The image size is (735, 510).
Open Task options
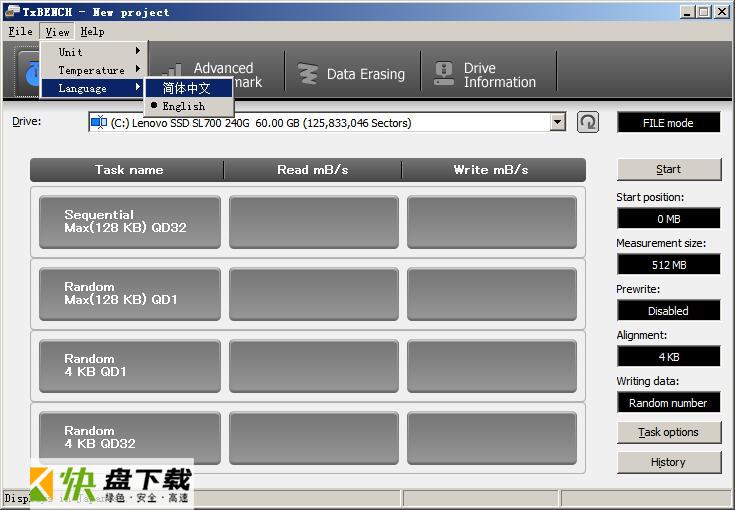tap(669, 432)
